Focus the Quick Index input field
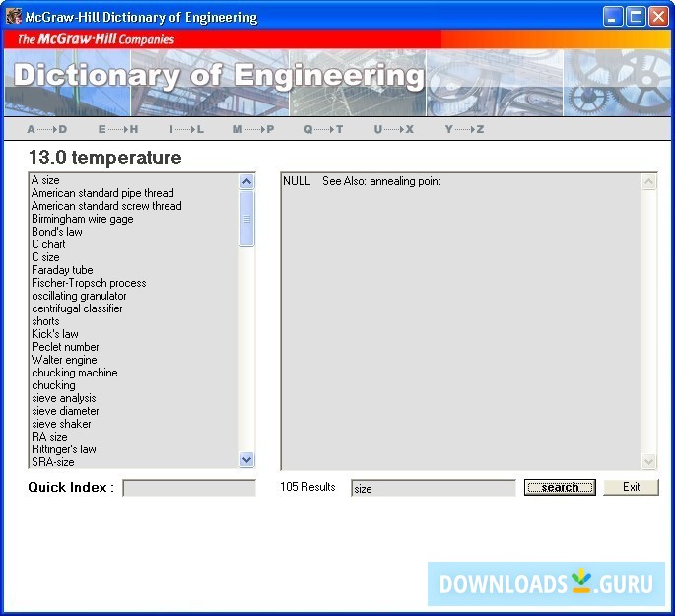 click(189, 488)
